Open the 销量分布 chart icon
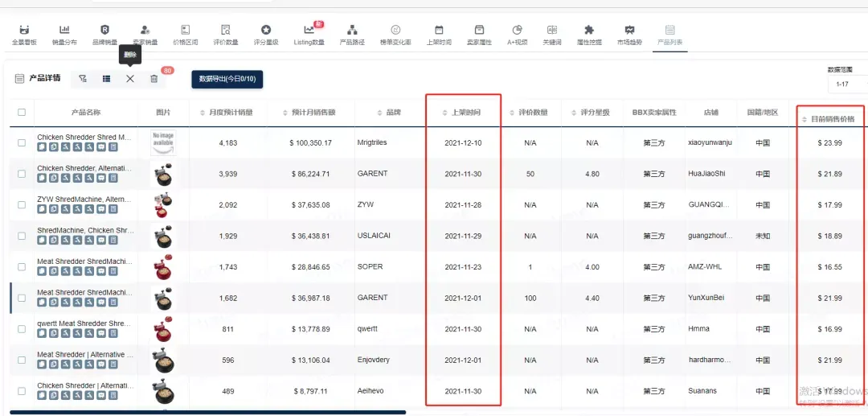868x416 pixels. click(65, 30)
